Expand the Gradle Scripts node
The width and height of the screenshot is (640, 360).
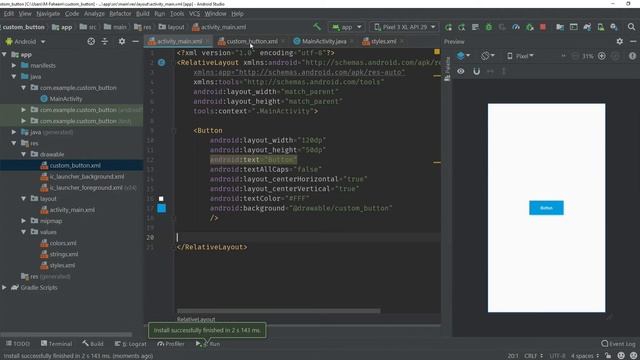[4, 287]
